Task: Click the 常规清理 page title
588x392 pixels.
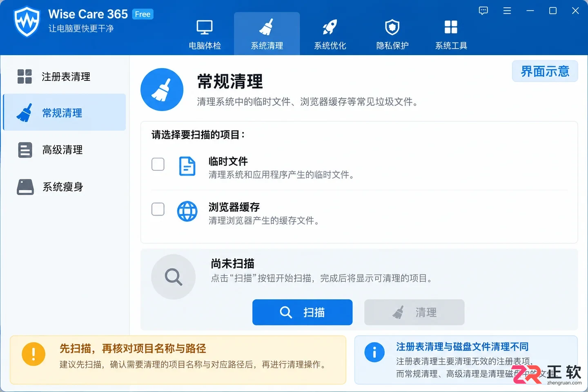Action: pos(230,81)
